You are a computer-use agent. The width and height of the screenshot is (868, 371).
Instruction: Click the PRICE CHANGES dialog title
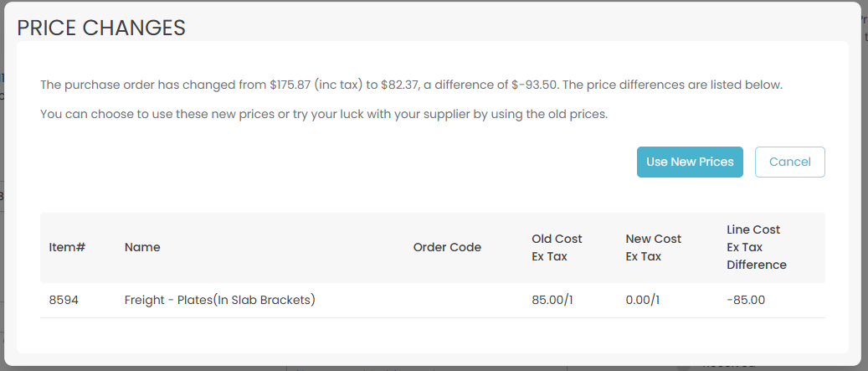pyautogui.click(x=101, y=27)
